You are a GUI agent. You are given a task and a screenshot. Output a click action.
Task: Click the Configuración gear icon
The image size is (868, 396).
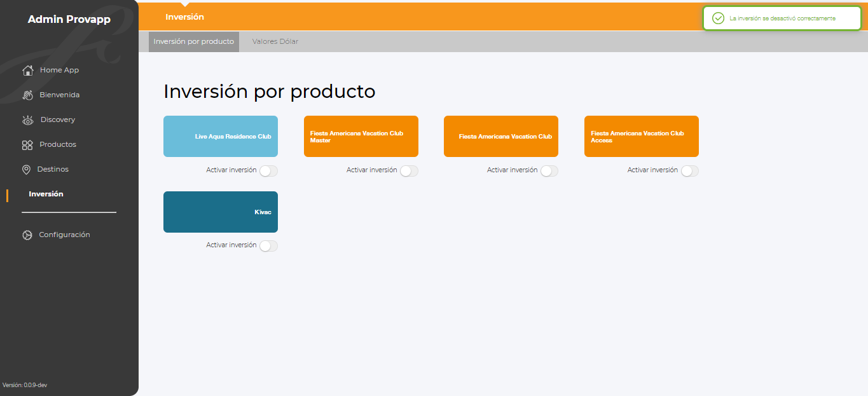(x=27, y=235)
